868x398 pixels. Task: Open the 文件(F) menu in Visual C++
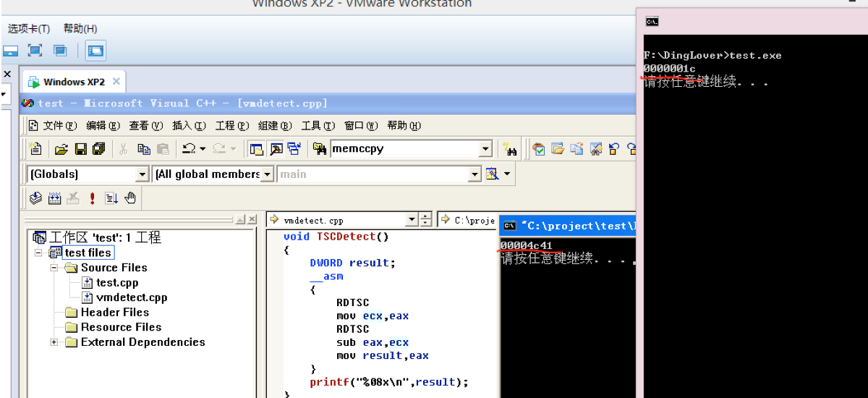click(x=59, y=125)
